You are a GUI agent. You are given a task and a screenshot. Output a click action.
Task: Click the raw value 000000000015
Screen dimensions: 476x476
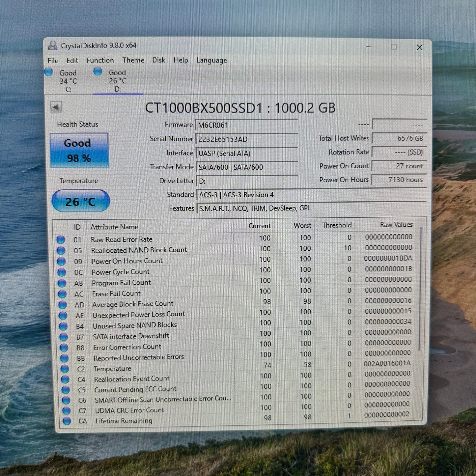click(388, 311)
